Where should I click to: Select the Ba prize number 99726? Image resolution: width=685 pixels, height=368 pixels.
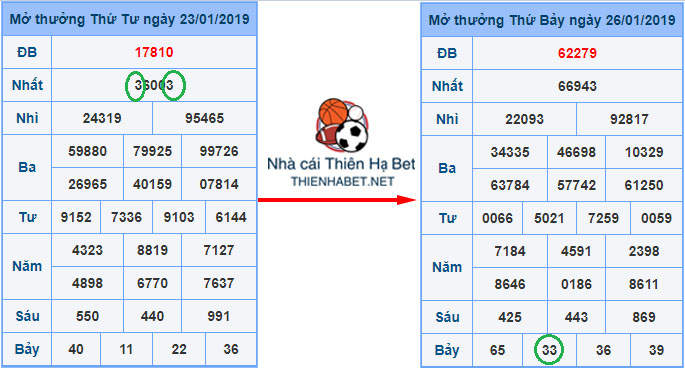click(219, 151)
